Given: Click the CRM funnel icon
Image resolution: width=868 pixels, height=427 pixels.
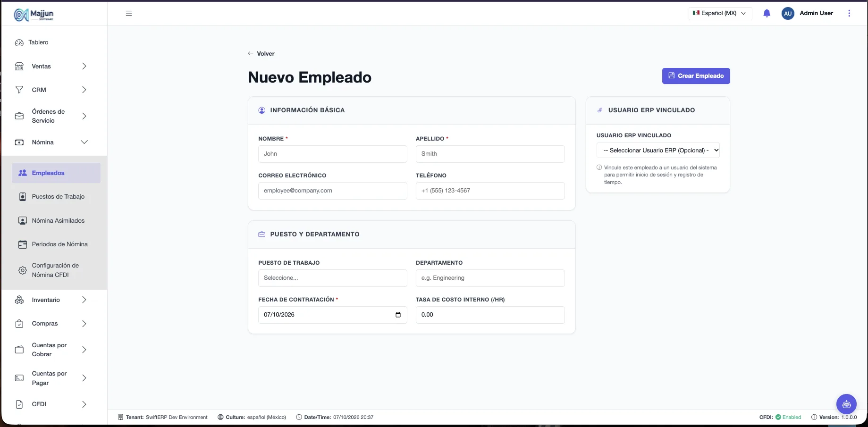Looking at the screenshot, I should (x=19, y=90).
